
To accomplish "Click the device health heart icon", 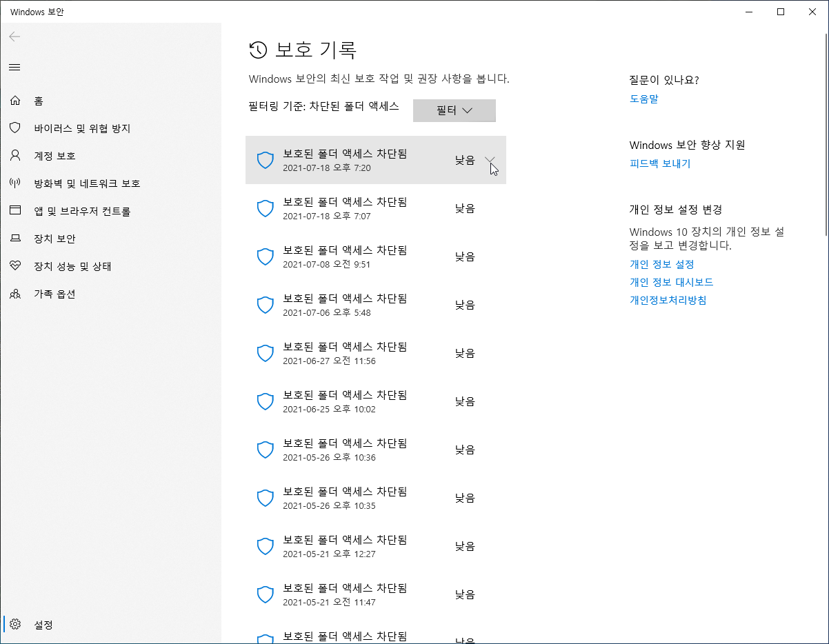I will pos(15,266).
